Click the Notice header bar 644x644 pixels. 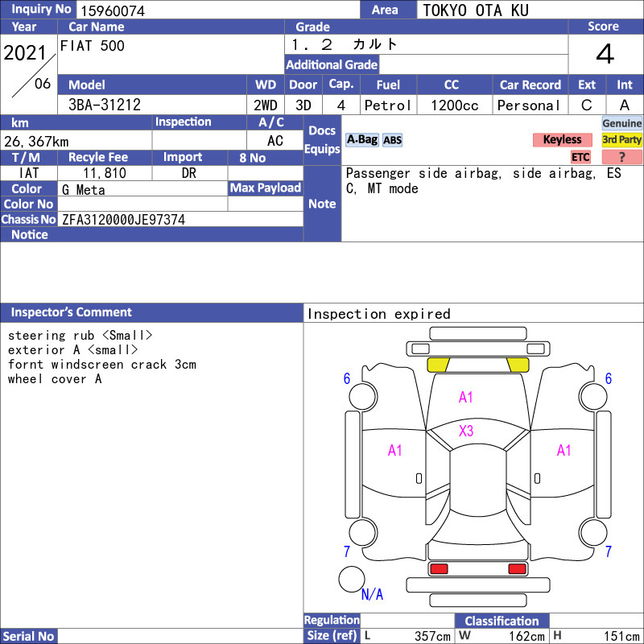point(151,234)
